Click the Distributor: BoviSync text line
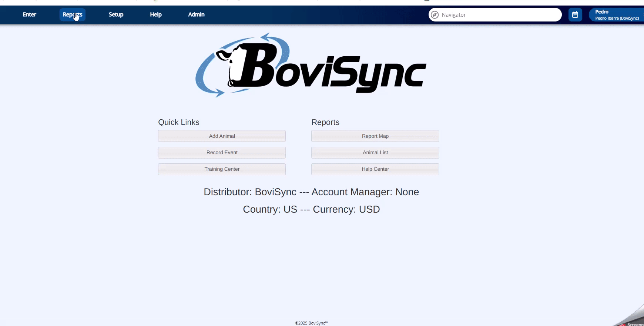This screenshot has height=326, width=644. coord(311,192)
